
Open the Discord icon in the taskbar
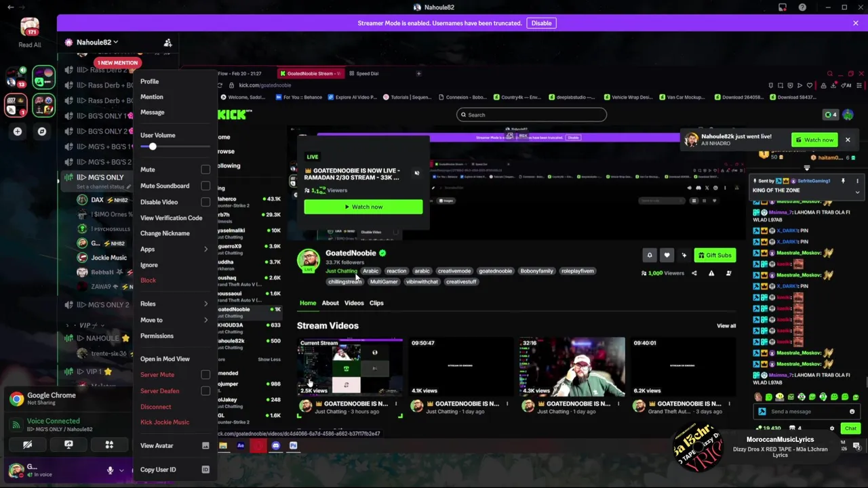(x=275, y=446)
